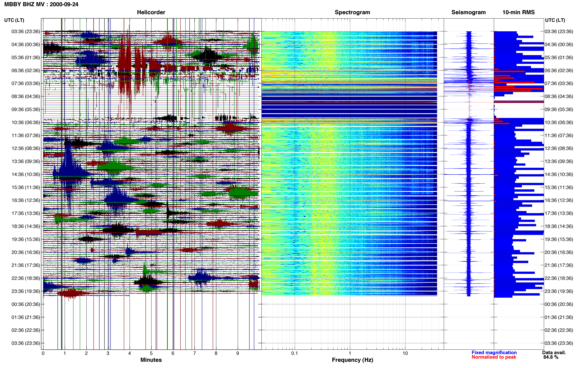Click left time label 20:36 (16:36)
The image size is (588, 368).
click(x=26, y=252)
